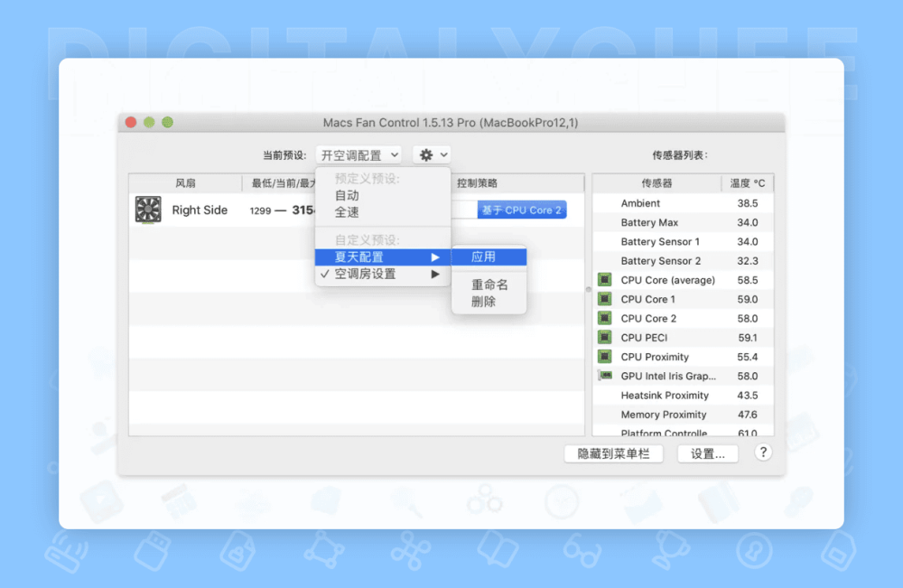Select the Battery Sensor 2 row
Viewport: 903px width, 588px height.
[683, 261]
